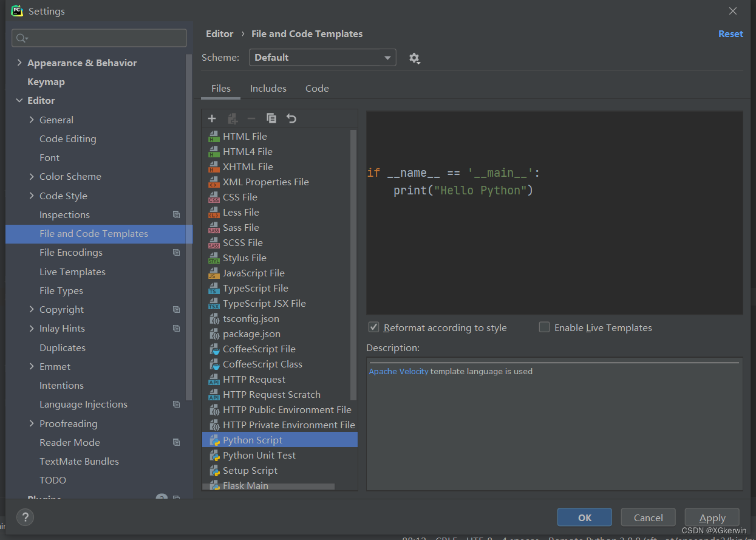Open the scheme gear options icon
756x540 pixels.
click(x=414, y=58)
